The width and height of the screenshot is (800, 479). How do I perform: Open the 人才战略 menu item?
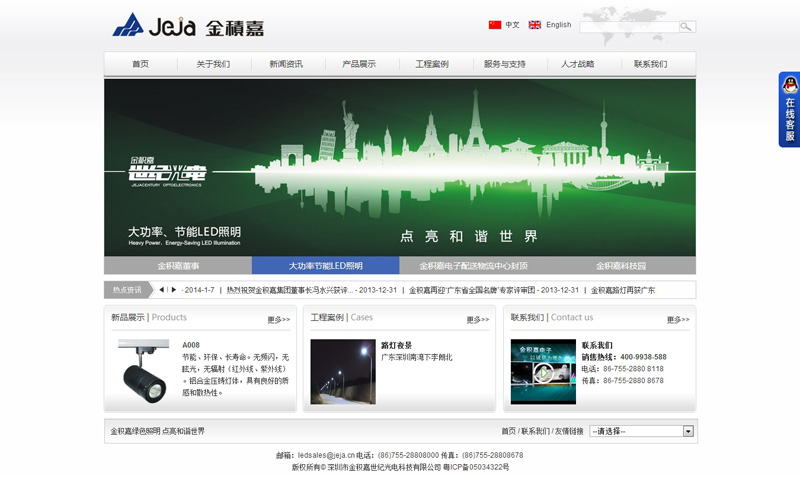[x=578, y=64]
